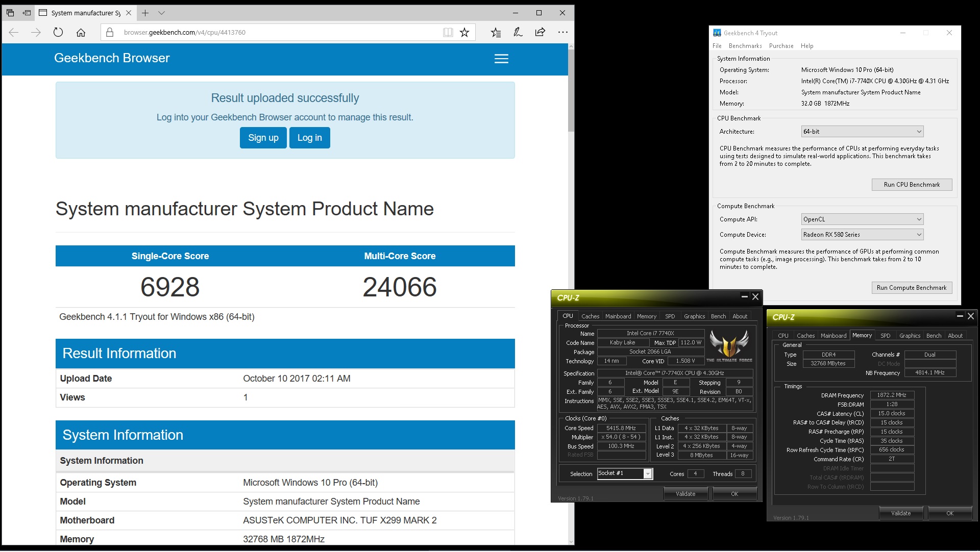
Task: Click the site padlock icon
Action: click(110, 32)
